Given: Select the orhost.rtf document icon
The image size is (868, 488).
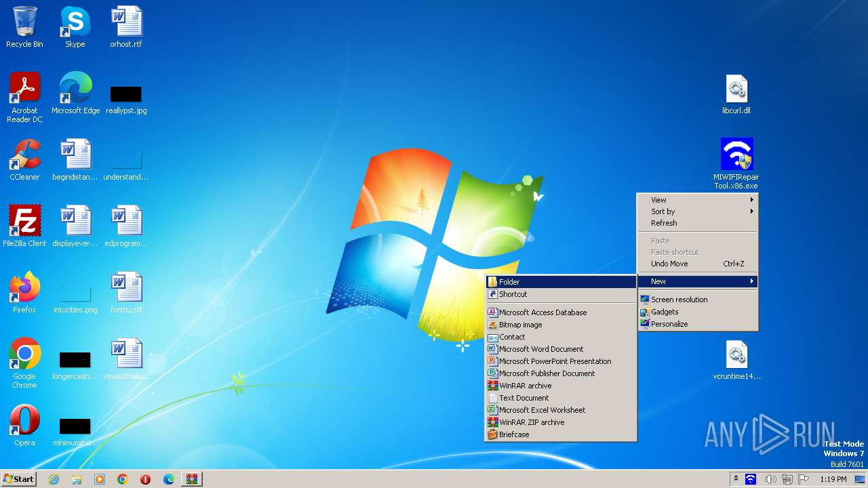Looking at the screenshot, I should click(126, 27).
